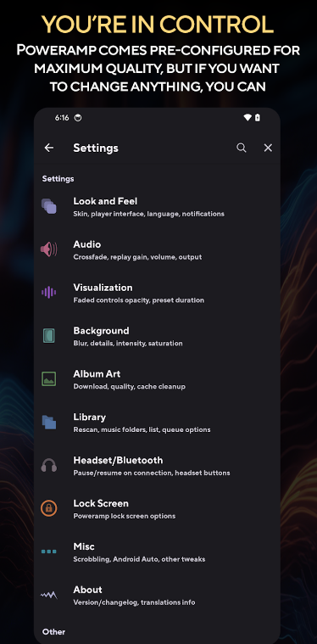Click the 'Settings' section header label

pyautogui.click(x=58, y=179)
